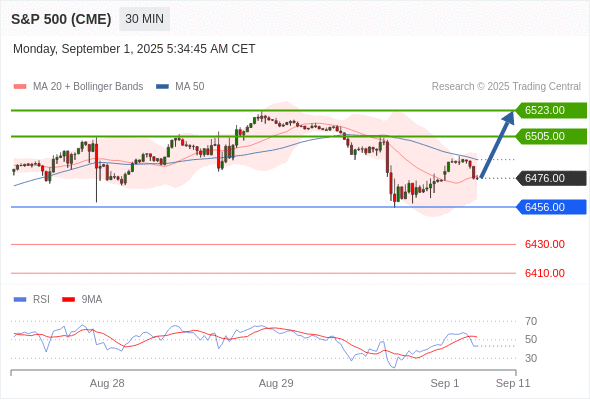590x400 pixels.
Task: Click the red 9MA legend swatch
Action: (x=68, y=300)
